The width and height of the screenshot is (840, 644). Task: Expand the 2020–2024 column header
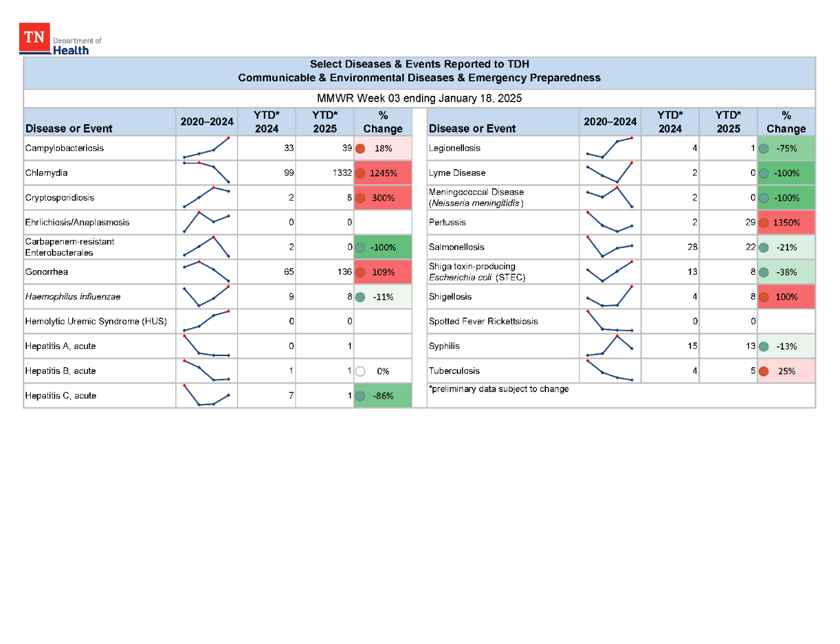coord(206,121)
